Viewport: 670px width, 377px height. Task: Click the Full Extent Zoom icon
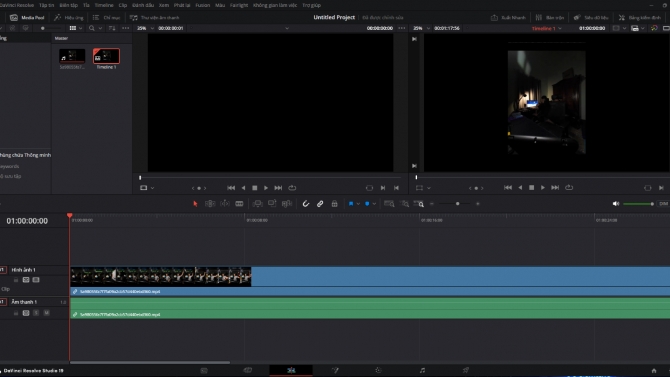389,204
